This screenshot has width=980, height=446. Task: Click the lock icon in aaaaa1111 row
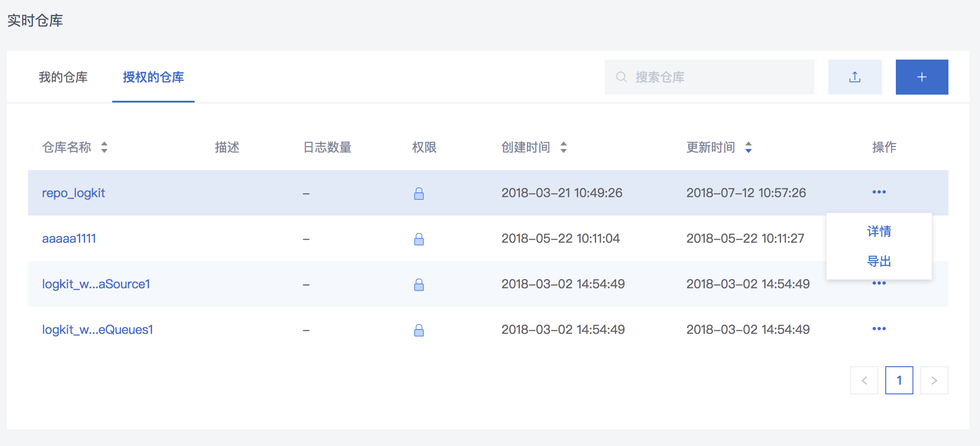[x=419, y=239]
